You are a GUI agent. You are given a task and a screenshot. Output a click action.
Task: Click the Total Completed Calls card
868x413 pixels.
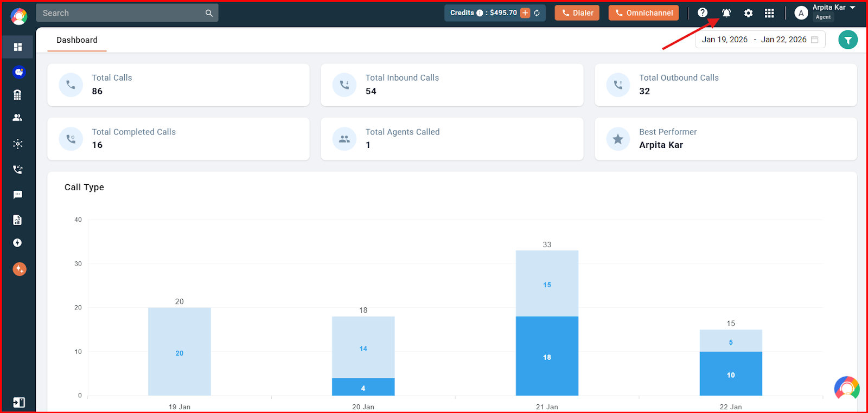[178, 139]
